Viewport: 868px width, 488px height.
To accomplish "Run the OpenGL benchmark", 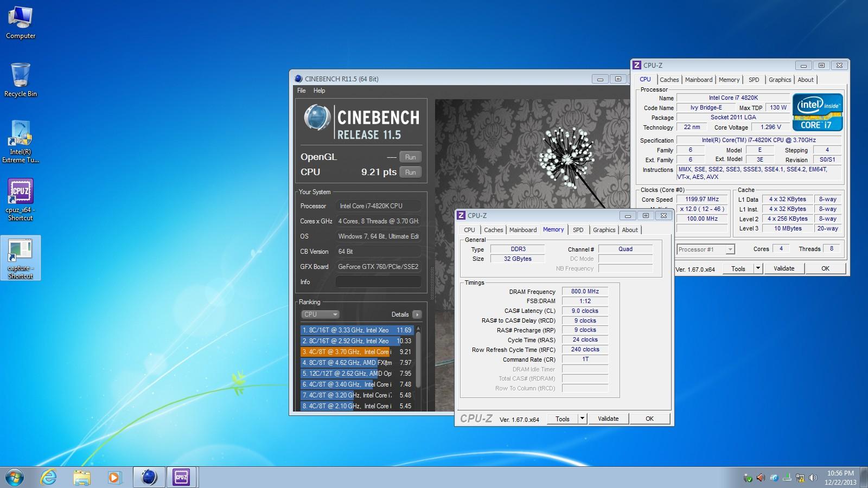I will (411, 157).
